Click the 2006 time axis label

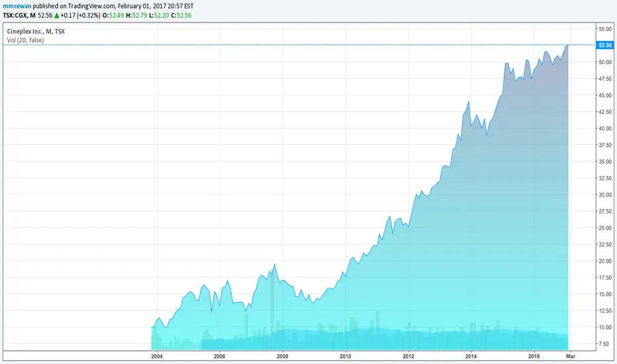click(220, 356)
